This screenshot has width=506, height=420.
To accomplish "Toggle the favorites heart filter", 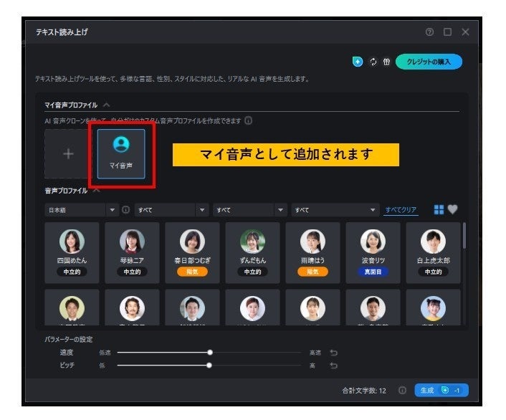I will [x=452, y=209].
